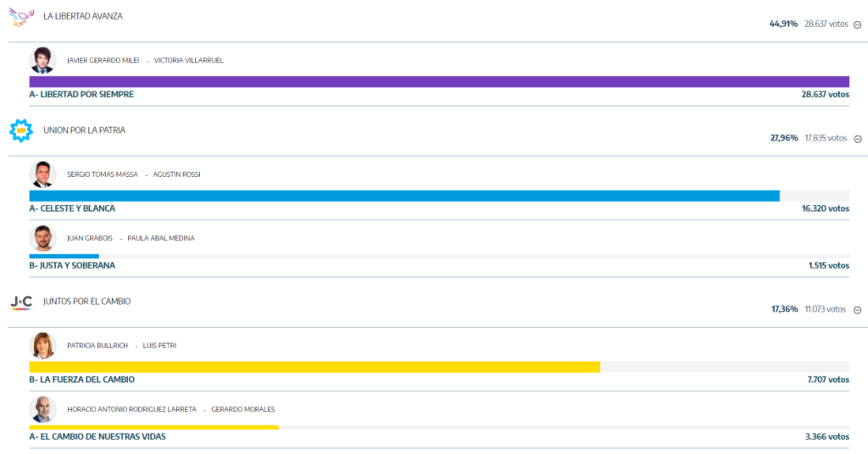Screen dimensions: 868x454
Task: Click the name LUIS PETRI
Action: pos(159,346)
